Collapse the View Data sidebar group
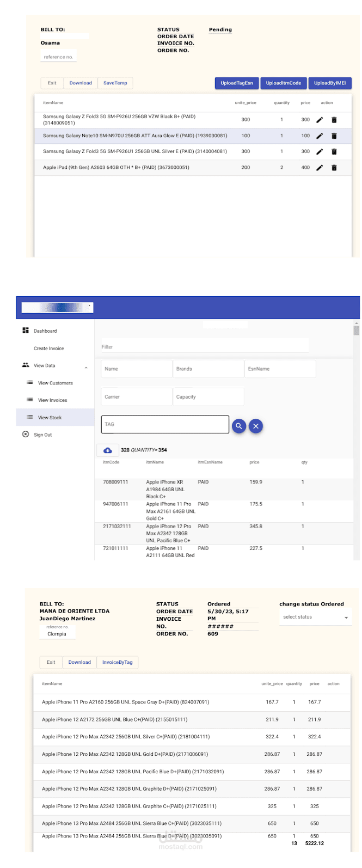 [86, 368]
